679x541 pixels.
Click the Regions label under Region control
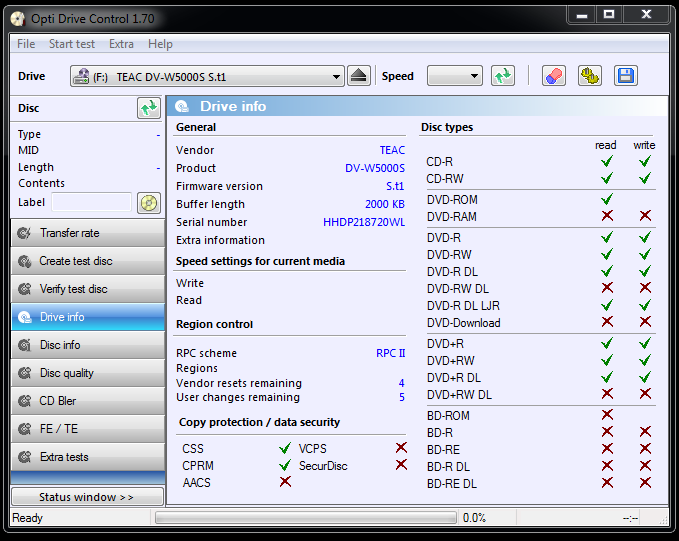click(197, 368)
